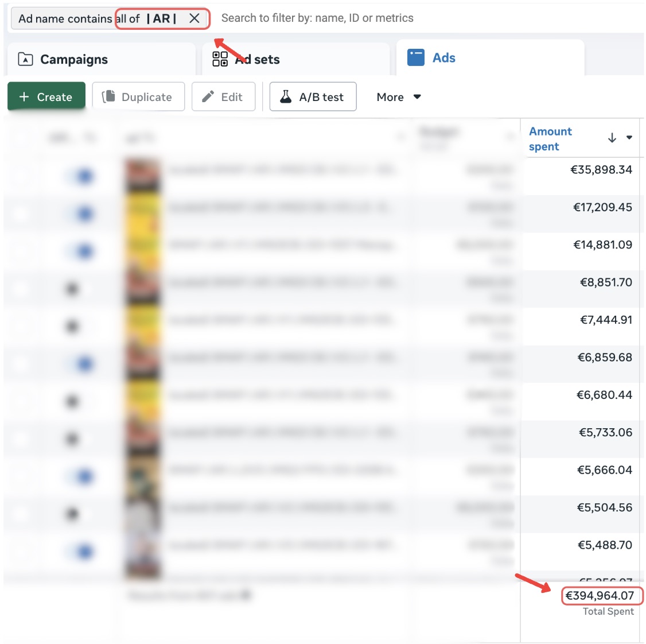Screen dimensions: 646x644
Task: Click the Campaigns folder icon
Action: 25,59
